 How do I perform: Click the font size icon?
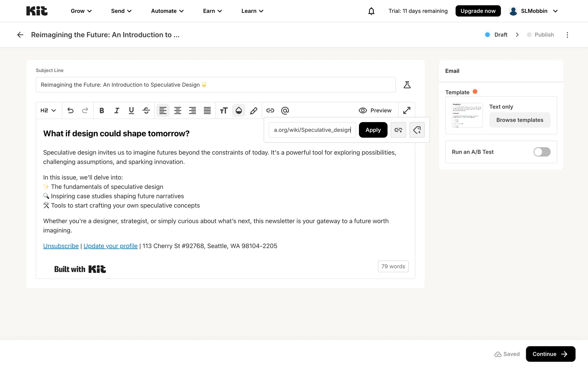point(224,110)
